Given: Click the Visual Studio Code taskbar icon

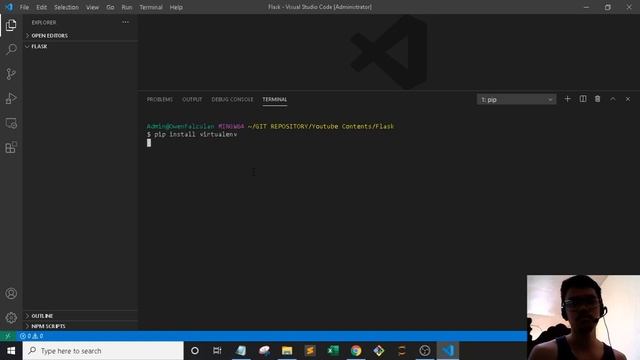Looking at the screenshot, I should [448, 351].
